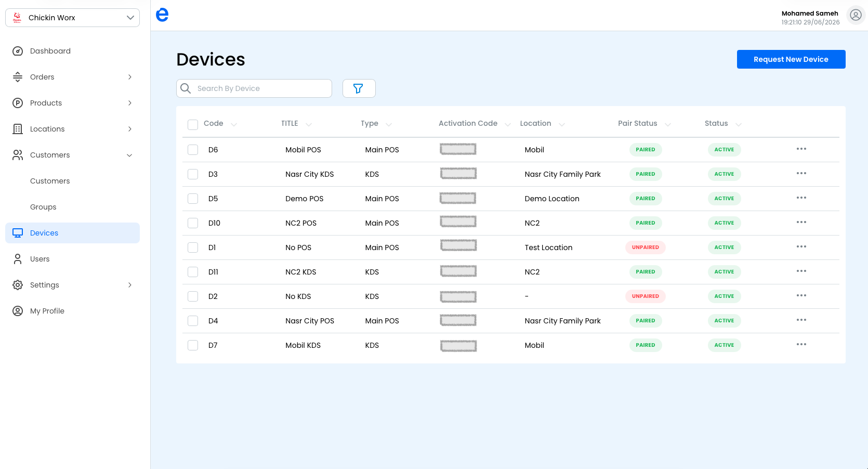Go to Dashboard menu item

72,51
